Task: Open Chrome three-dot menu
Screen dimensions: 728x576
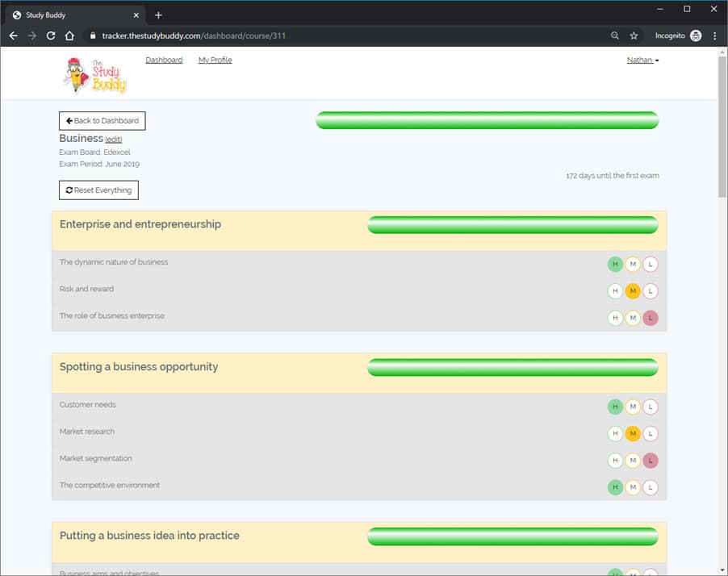Action: (x=715, y=35)
